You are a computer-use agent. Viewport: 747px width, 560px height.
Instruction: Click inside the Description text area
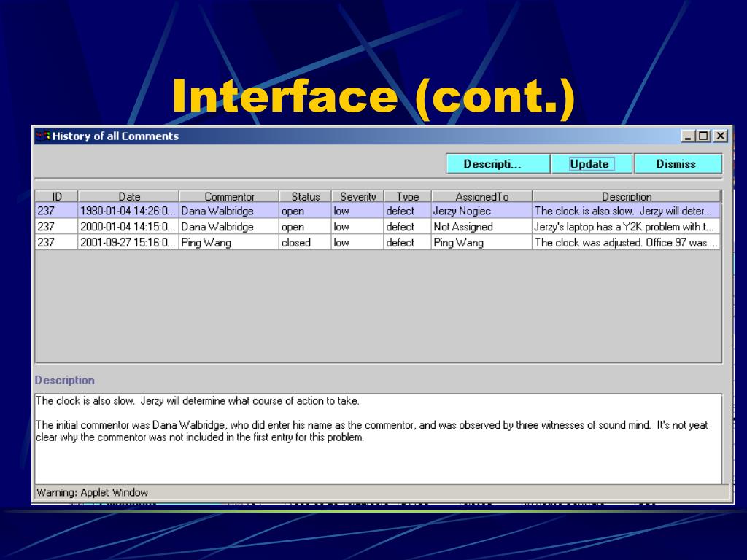tap(379, 439)
